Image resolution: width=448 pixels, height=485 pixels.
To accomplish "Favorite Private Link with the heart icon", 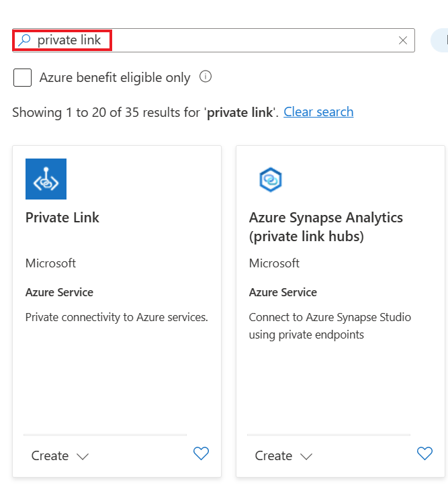I will pos(201,454).
